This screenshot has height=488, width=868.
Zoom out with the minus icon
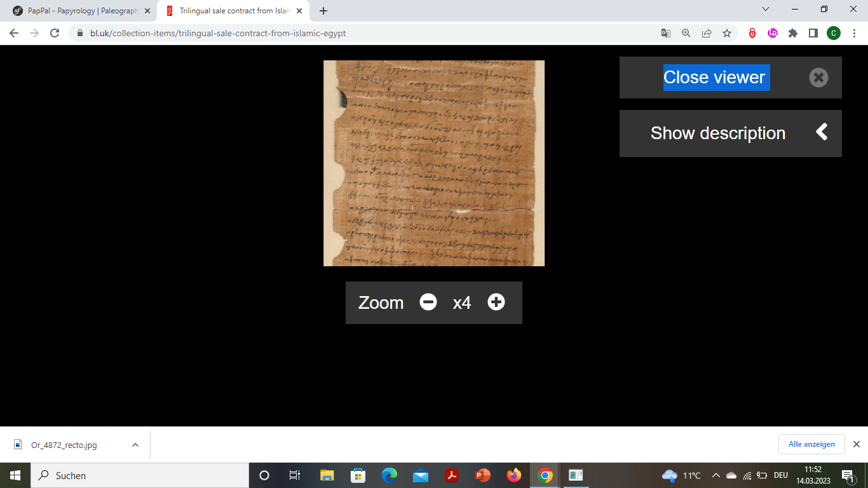(x=428, y=302)
